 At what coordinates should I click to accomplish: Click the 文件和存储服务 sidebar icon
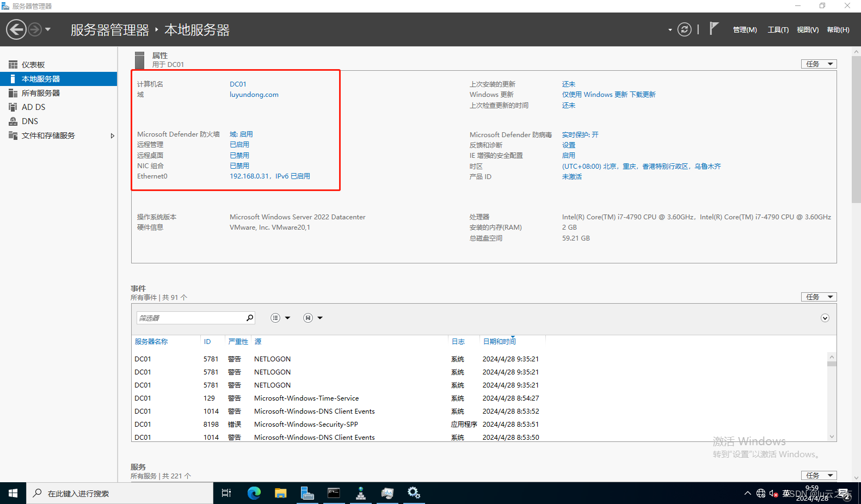pyautogui.click(x=13, y=136)
